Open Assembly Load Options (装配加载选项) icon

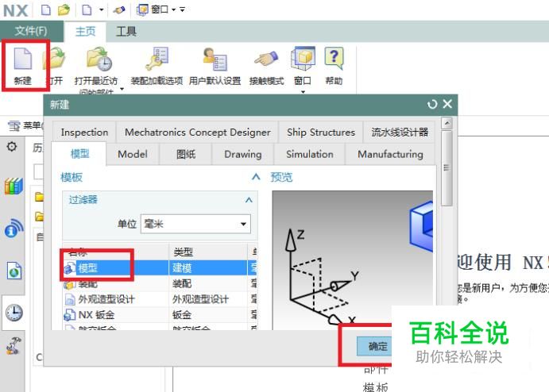157,59
